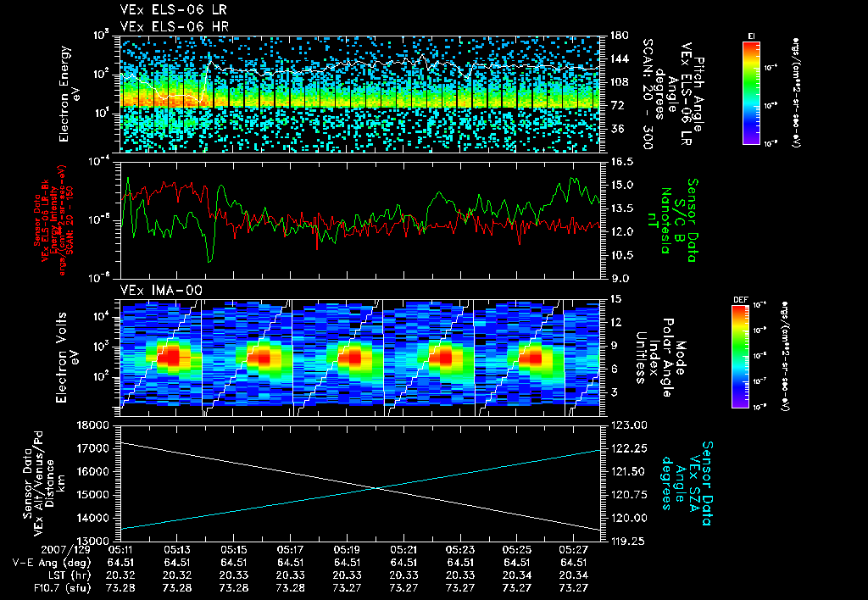This screenshot has height=600, width=868.
Task: Click the 123.00 SZA tick label
Action: [628, 425]
